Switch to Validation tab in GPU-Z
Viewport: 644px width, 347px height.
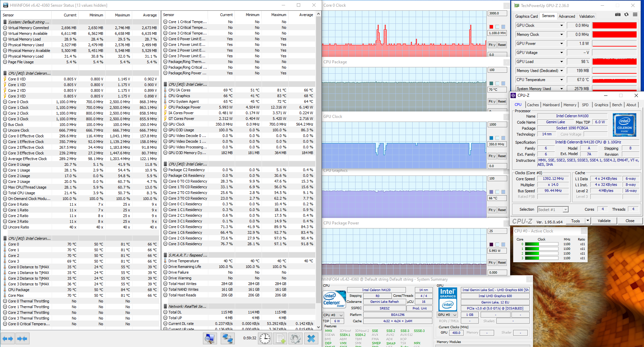pyautogui.click(x=587, y=16)
